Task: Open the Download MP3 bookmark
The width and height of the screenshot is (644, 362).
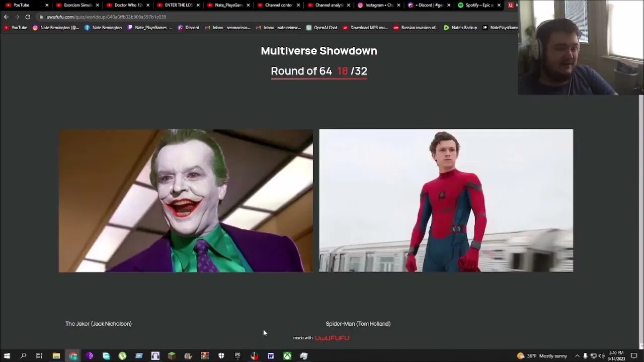Action: coord(365,28)
